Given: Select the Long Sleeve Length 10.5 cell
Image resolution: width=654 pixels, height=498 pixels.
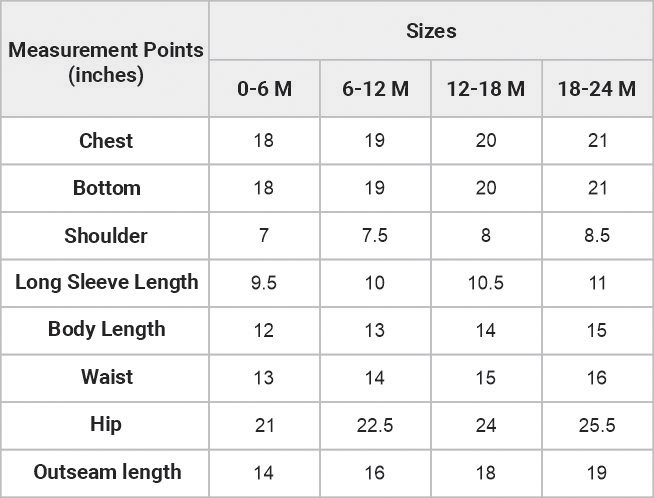Looking at the screenshot, I should click(x=486, y=283).
